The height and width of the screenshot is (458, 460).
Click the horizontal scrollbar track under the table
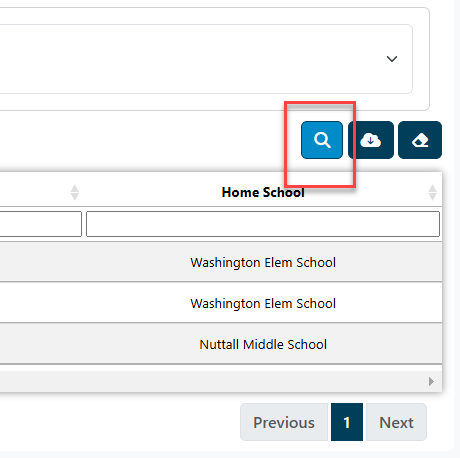tap(213, 381)
